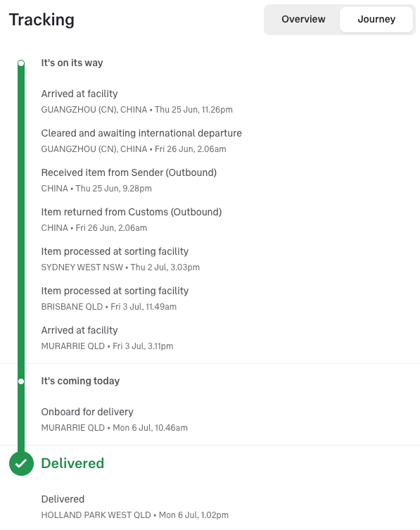420x530 pixels.
Task: Click the green Delivered heading
Action: click(72, 463)
